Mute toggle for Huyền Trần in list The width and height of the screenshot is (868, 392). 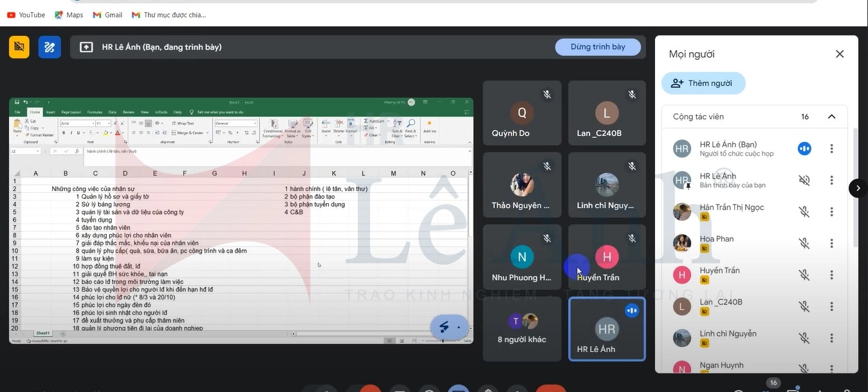click(804, 274)
